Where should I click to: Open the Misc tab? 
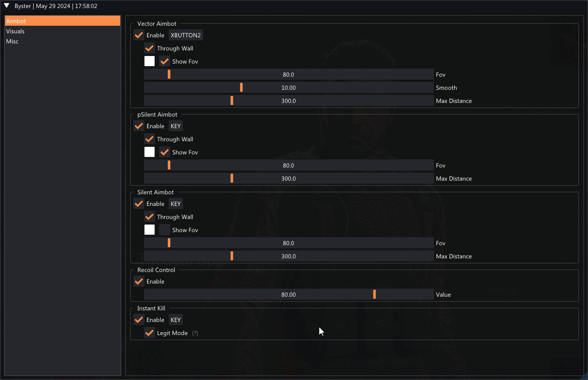click(x=63, y=41)
